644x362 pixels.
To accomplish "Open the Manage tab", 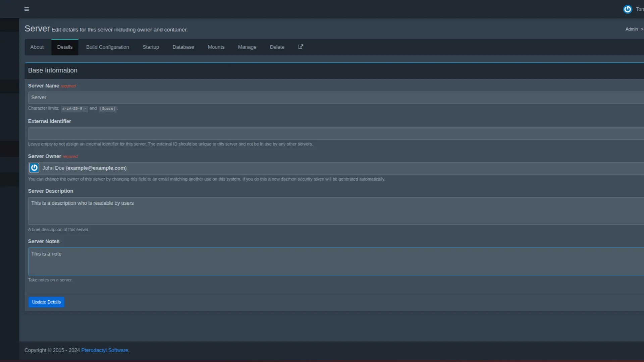I will click(247, 47).
